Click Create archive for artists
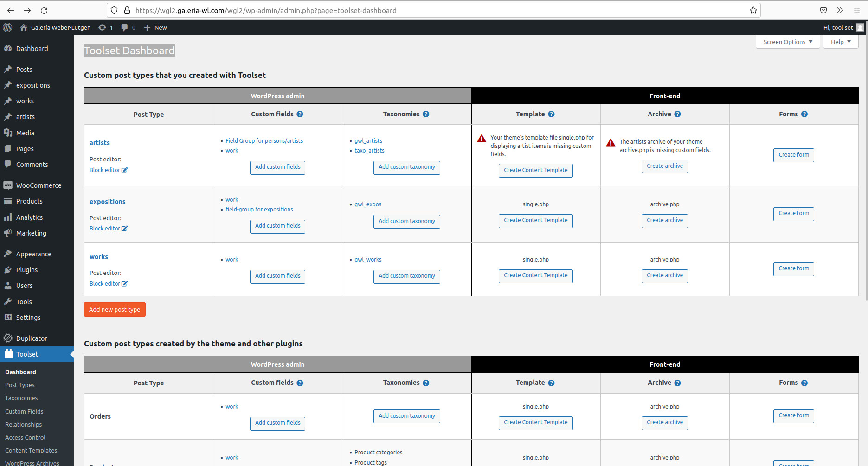 [664, 166]
